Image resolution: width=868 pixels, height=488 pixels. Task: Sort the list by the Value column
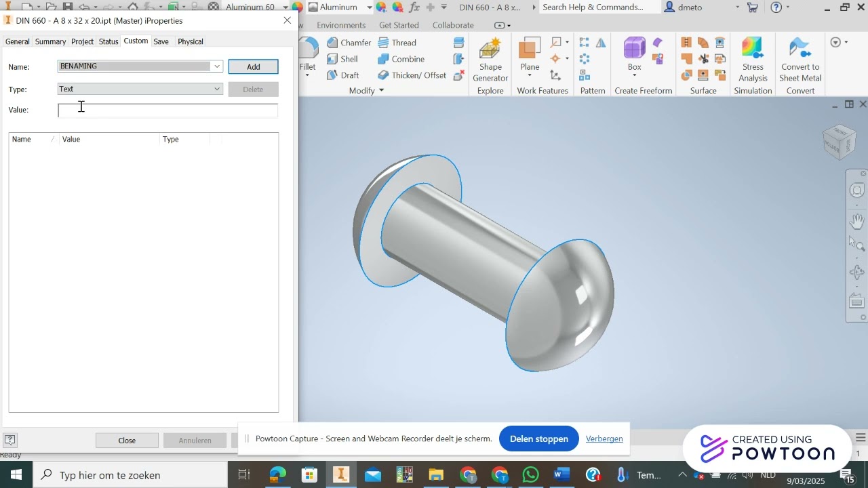(x=108, y=139)
